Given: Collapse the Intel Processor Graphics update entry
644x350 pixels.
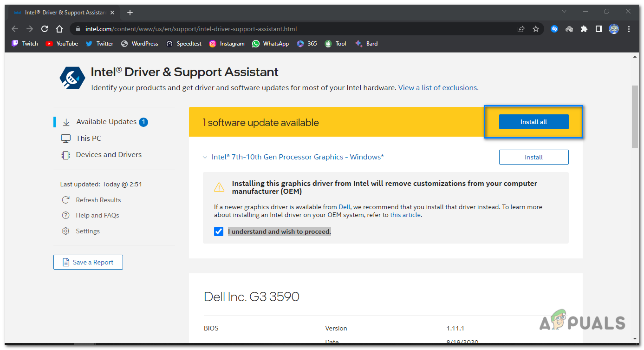Looking at the screenshot, I should click(205, 157).
